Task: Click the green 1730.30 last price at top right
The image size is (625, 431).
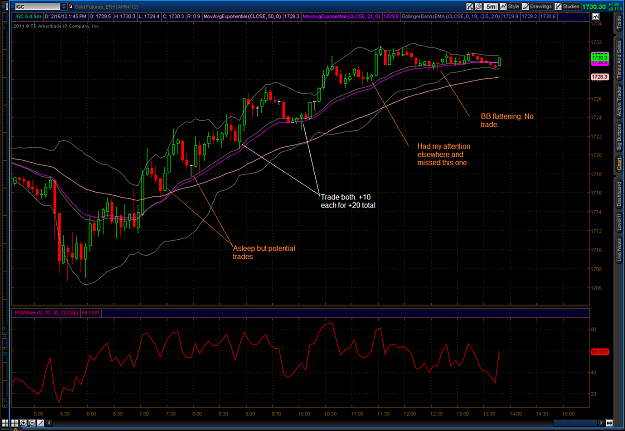Action: tap(594, 7)
